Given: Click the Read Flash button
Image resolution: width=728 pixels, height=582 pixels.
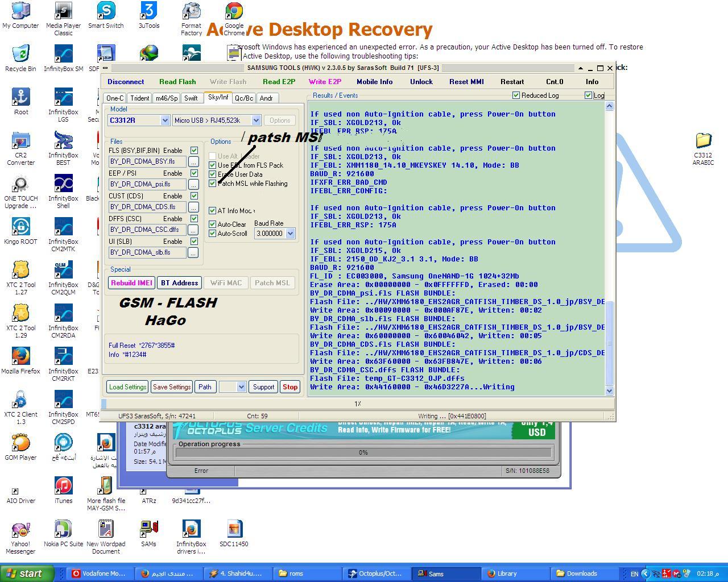Looking at the screenshot, I should [x=177, y=82].
